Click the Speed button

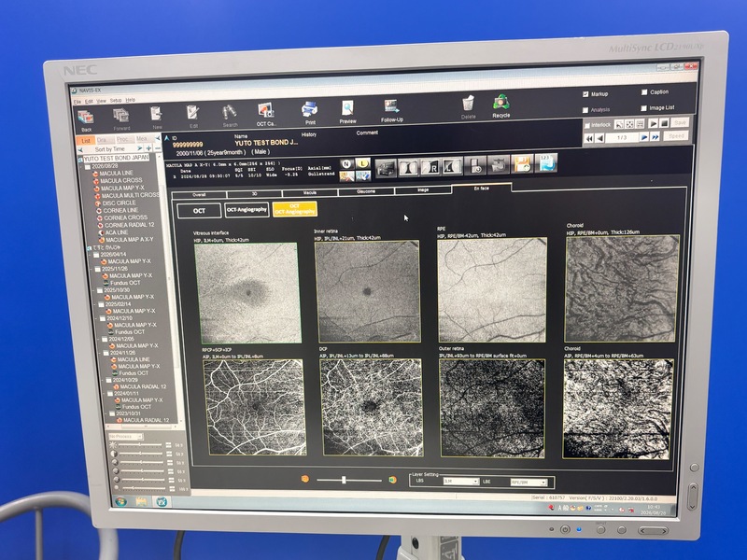(x=676, y=135)
